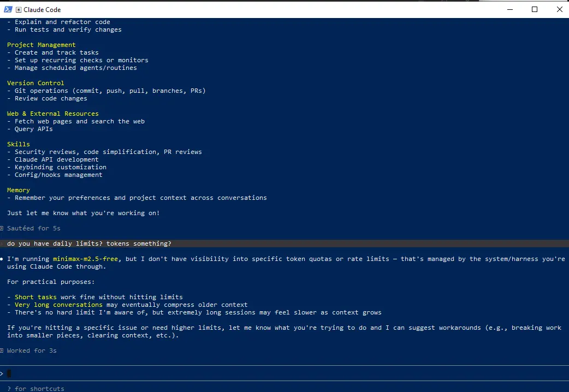Screen dimensions: 569x392
Task: Click the 'Memory' heading
Action: point(18,190)
